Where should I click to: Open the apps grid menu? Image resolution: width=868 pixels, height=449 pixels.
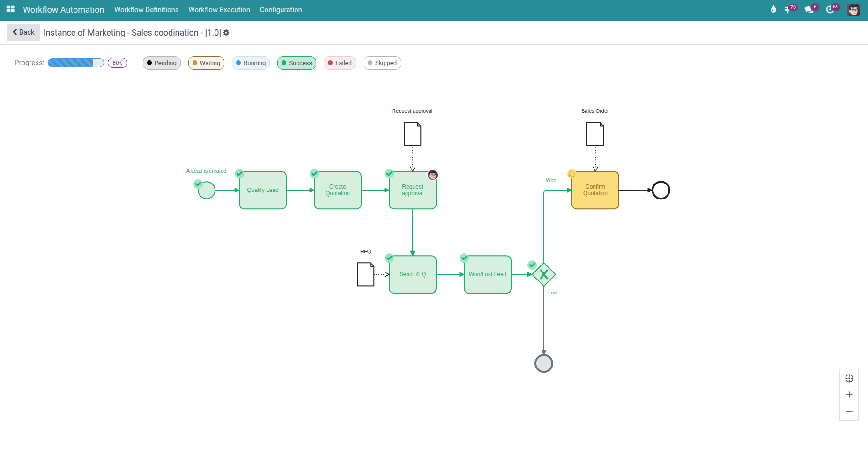(x=10, y=9)
